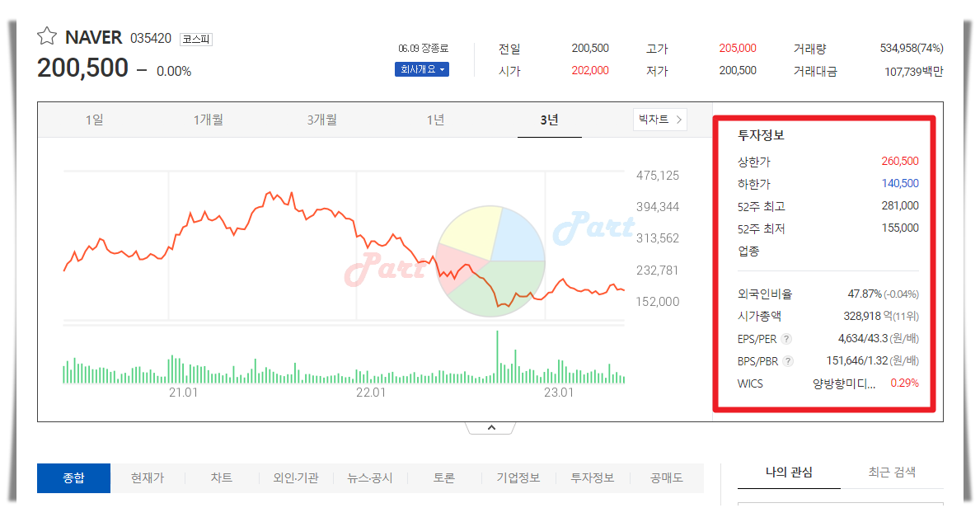Click the 외국인비율 47.87% value
980x522 pixels.
865,294
